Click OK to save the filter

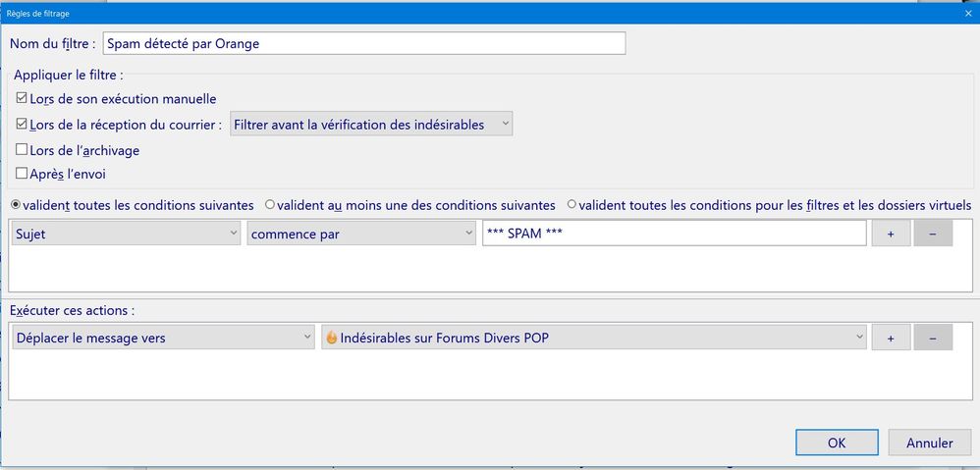(837, 443)
